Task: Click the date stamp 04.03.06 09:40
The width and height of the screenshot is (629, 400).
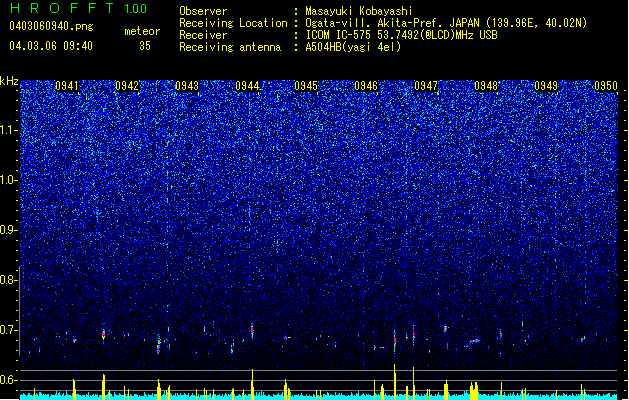Action: 51,46
